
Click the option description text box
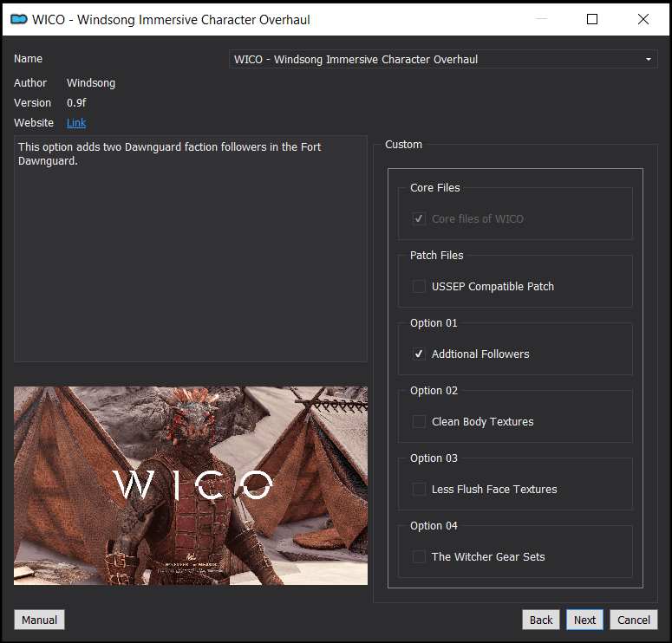(191, 249)
